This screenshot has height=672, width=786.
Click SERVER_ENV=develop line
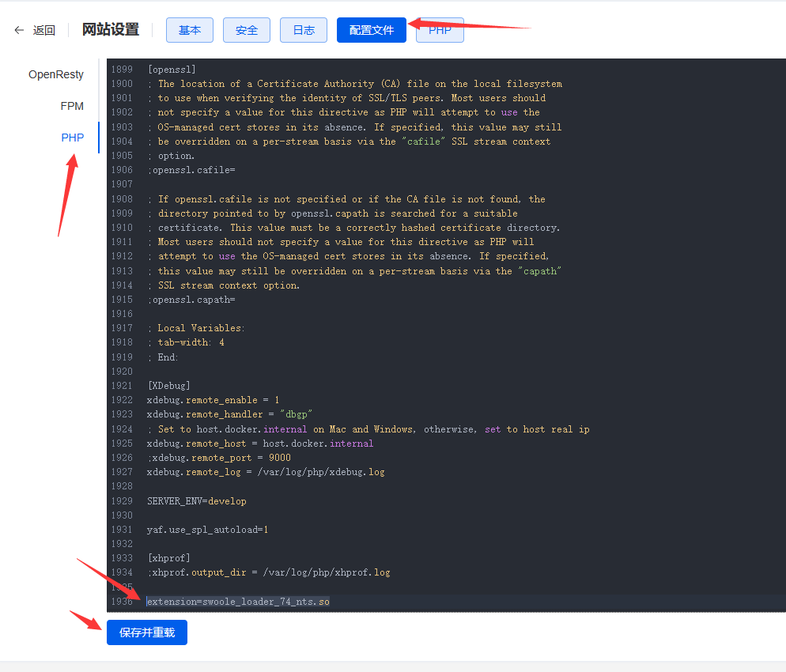coord(196,501)
